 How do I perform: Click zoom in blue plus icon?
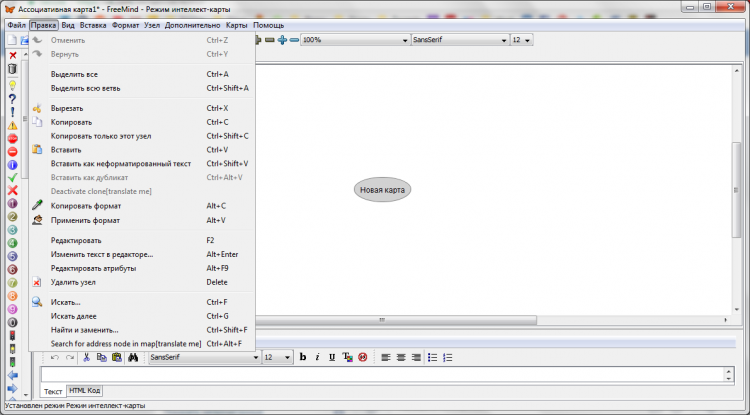coord(282,40)
